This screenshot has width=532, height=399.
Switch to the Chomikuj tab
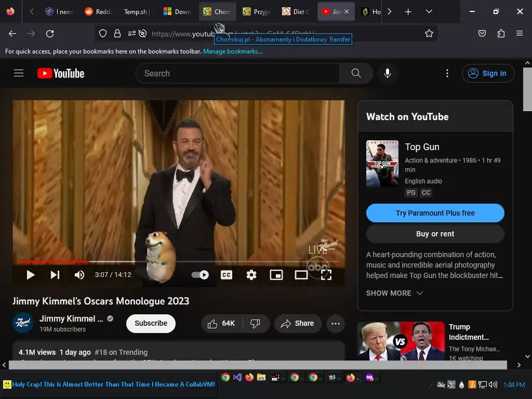click(x=217, y=11)
